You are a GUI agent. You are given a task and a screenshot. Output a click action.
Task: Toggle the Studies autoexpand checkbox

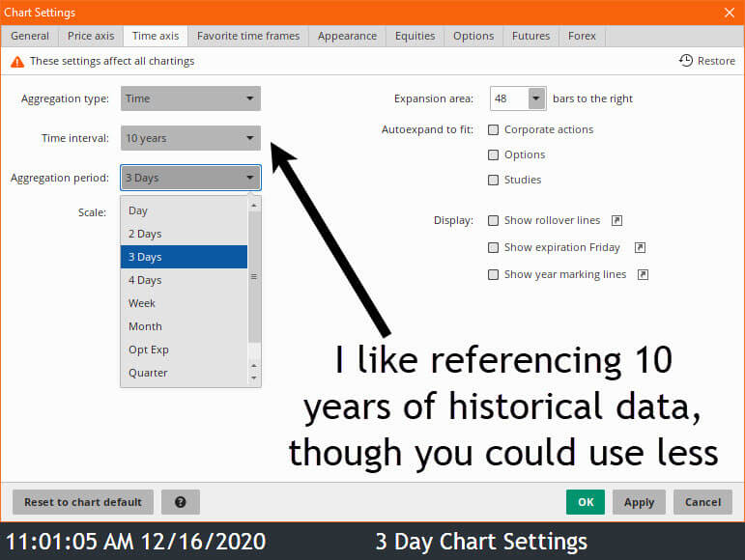494,180
